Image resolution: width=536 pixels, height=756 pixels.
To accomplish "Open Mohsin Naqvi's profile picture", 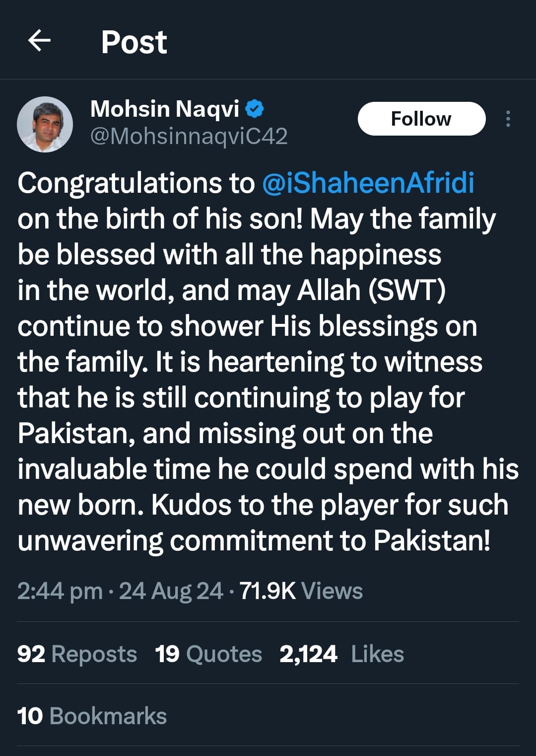I will coord(45,124).
